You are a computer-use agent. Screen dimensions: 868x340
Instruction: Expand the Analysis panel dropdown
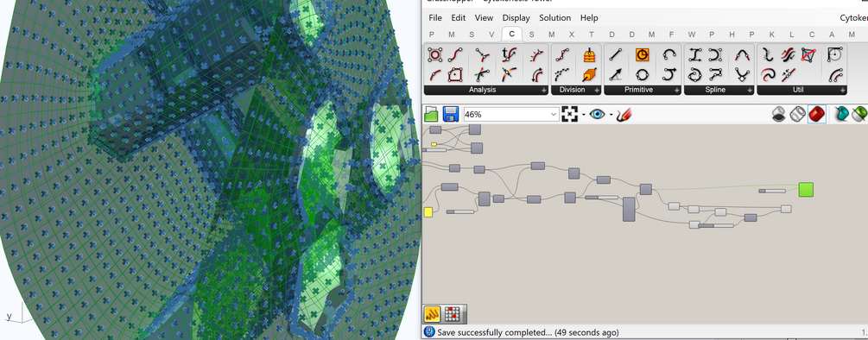pos(543,90)
